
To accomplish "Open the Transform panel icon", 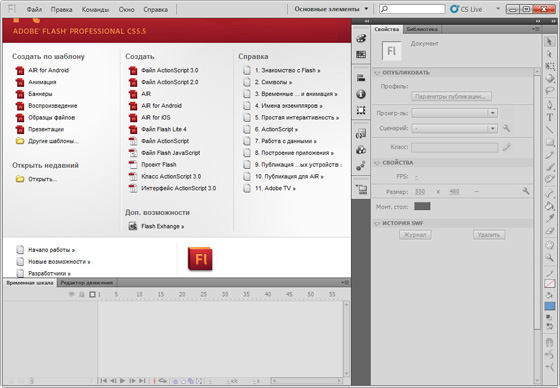I will (x=361, y=110).
